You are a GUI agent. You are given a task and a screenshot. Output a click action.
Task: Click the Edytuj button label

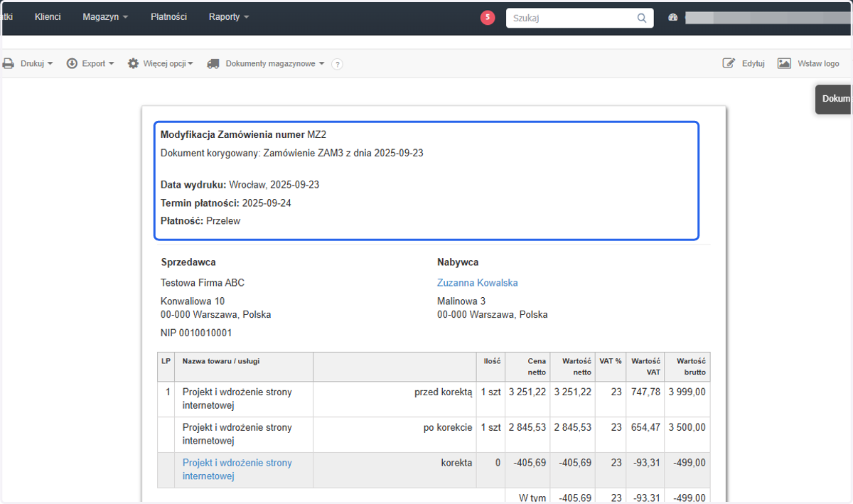click(753, 63)
